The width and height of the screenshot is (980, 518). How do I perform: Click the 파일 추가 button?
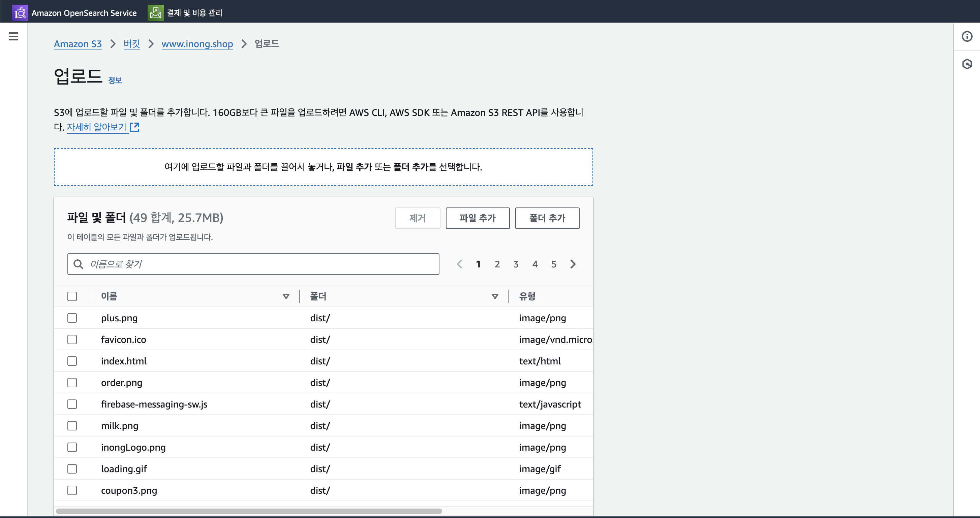tap(478, 218)
